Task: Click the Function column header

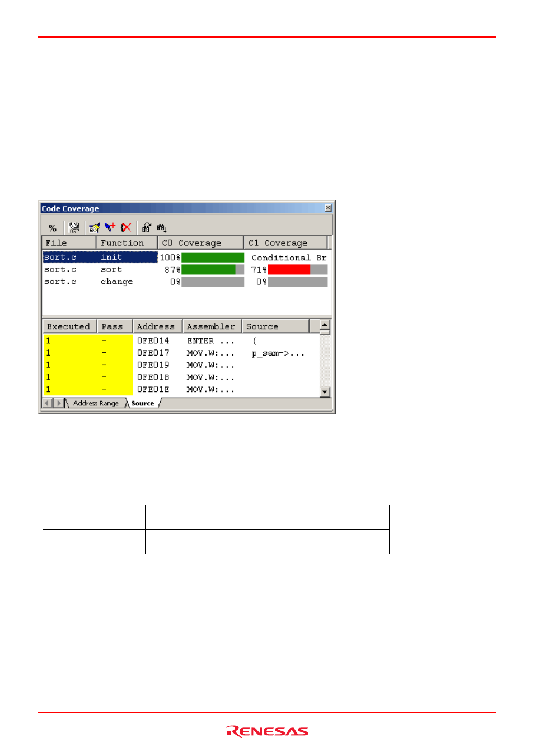Action: pyautogui.click(x=127, y=242)
